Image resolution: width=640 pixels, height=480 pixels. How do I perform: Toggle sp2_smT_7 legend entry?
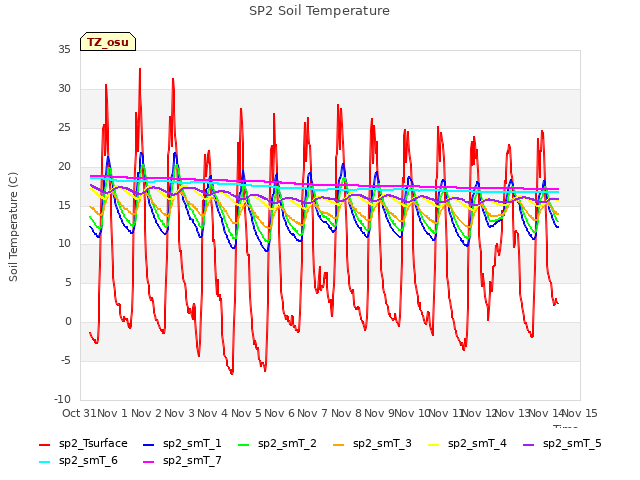pyautogui.click(x=182, y=460)
